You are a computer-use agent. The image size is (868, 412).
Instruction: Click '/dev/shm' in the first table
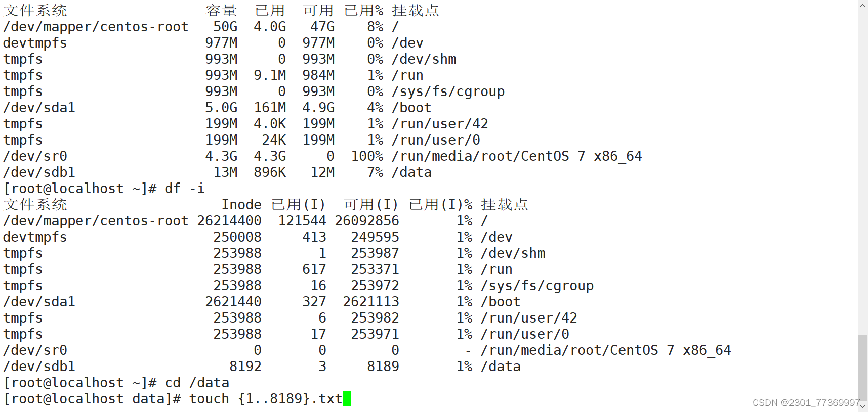pos(424,59)
